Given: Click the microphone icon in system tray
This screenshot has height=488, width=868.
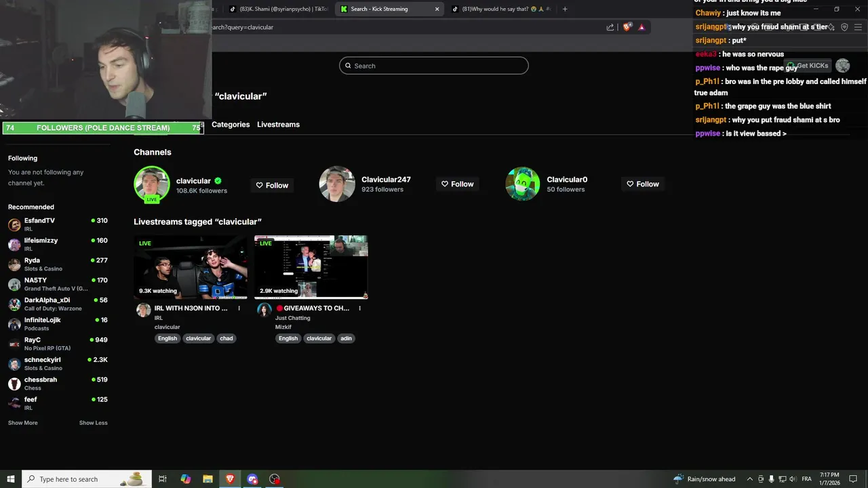Looking at the screenshot, I should click(x=771, y=479).
